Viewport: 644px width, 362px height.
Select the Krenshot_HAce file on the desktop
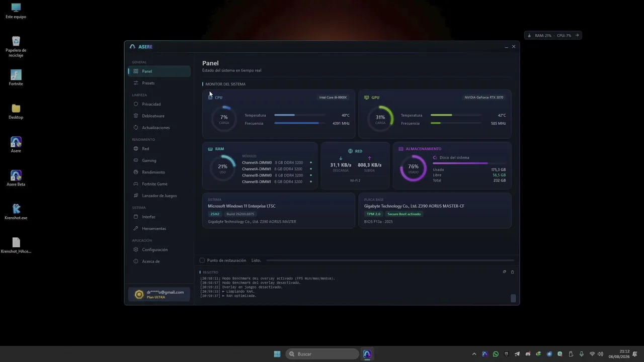pyautogui.click(x=16, y=245)
